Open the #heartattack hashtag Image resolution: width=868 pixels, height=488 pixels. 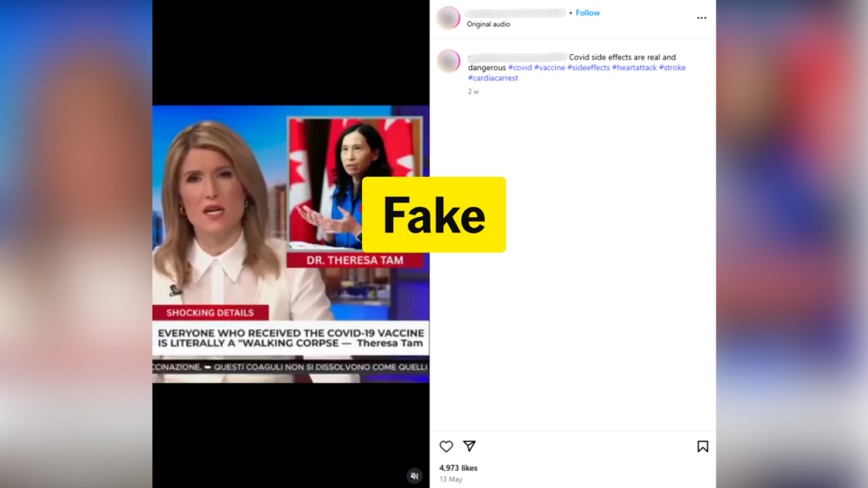pos(634,68)
